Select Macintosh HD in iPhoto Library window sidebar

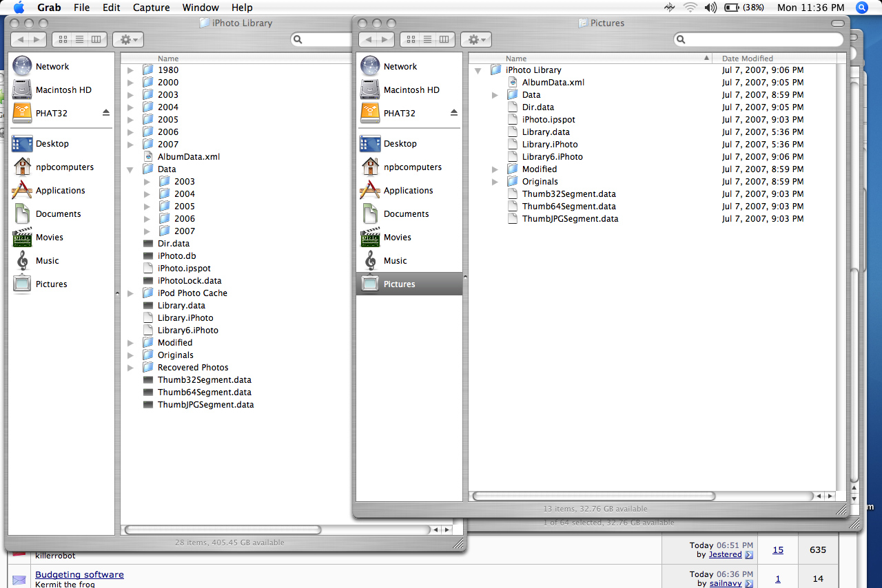[52, 90]
